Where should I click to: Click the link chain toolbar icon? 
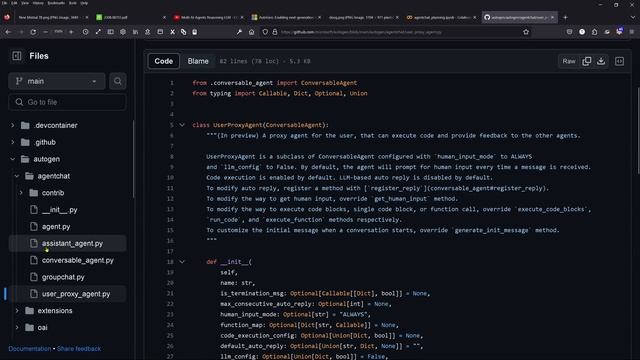[x=184, y=32]
